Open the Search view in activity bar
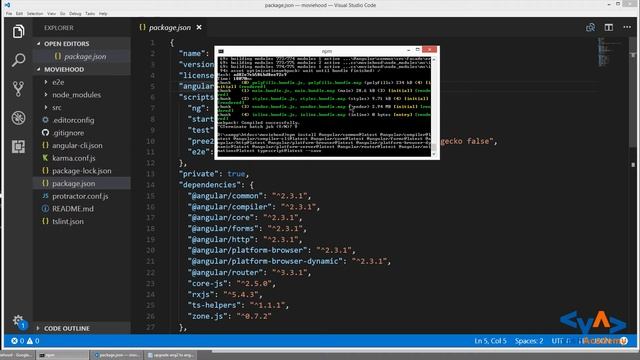Image resolution: width=640 pixels, height=360 pixels. tap(18, 60)
